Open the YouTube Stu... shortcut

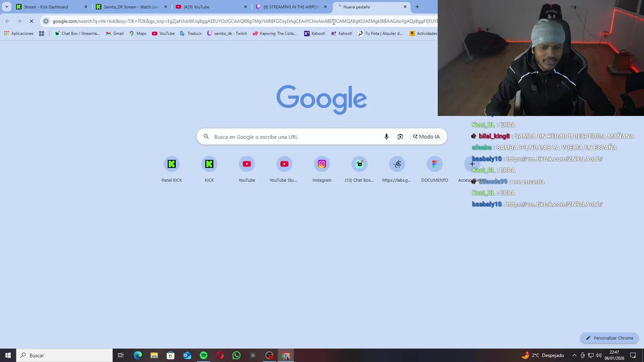284,169
